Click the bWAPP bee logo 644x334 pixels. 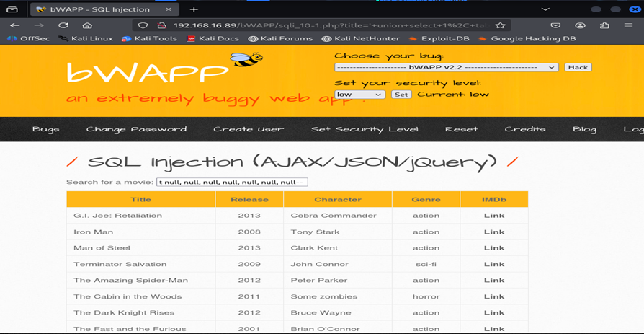246,59
